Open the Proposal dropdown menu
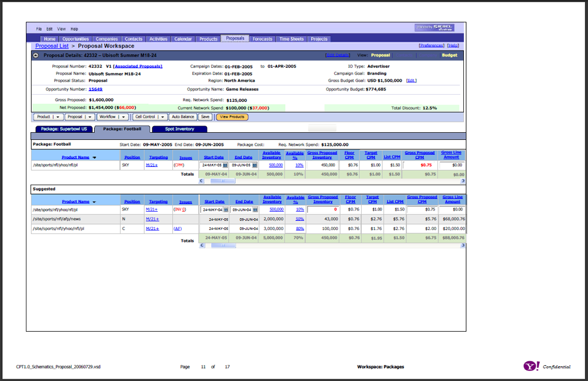This screenshot has height=381, width=588. [x=90, y=116]
